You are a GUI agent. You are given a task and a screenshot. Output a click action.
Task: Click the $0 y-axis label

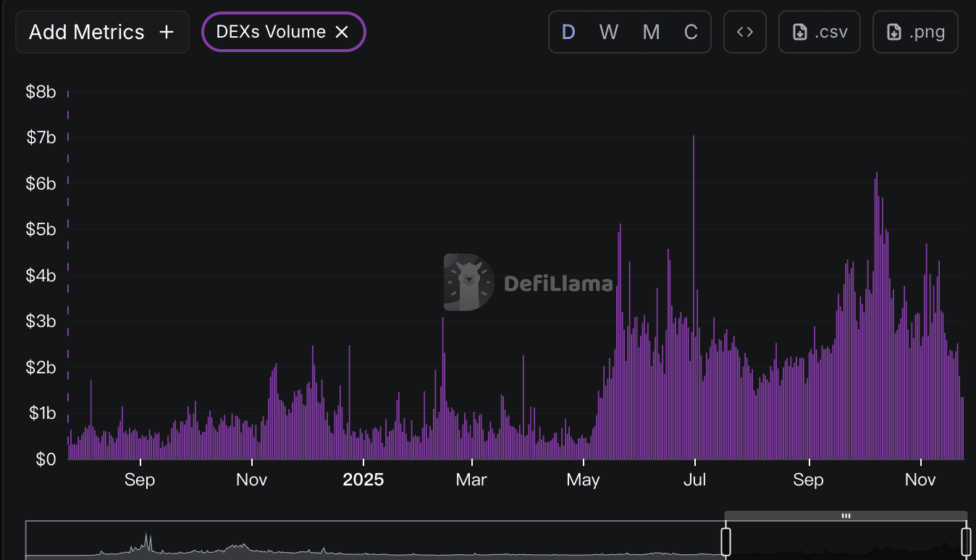tap(46, 459)
